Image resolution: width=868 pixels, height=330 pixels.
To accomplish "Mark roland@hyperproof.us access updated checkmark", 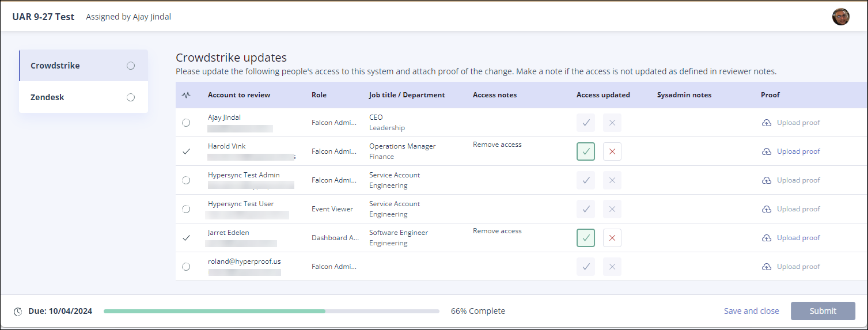I will (x=586, y=267).
